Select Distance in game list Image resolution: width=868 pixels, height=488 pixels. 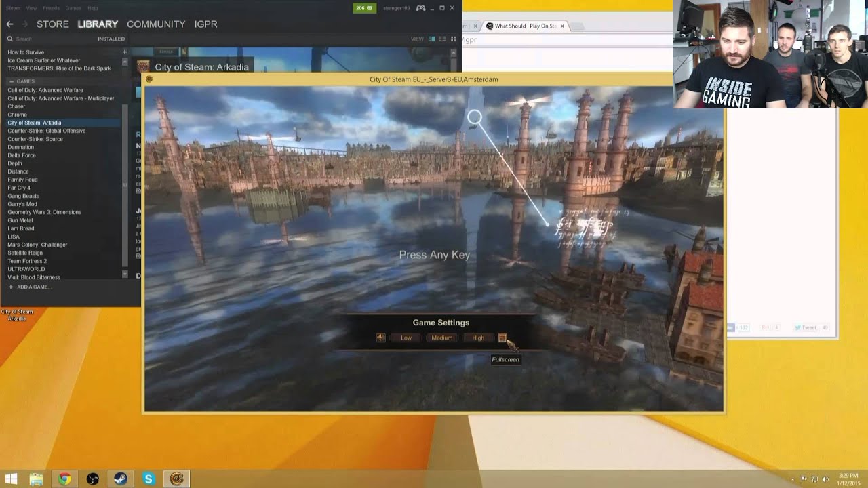18,171
